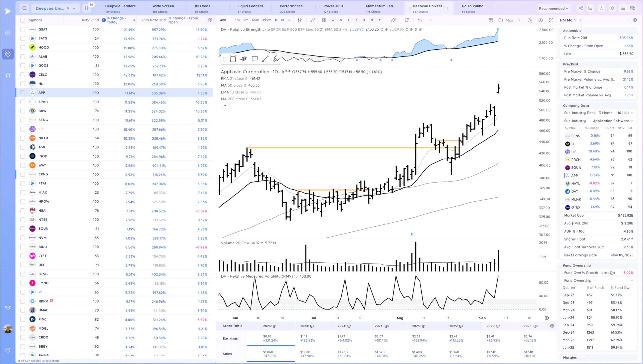Image resolution: width=643 pixels, height=364 pixels.
Task: Open the alerts bell icon
Action: coord(612,8)
